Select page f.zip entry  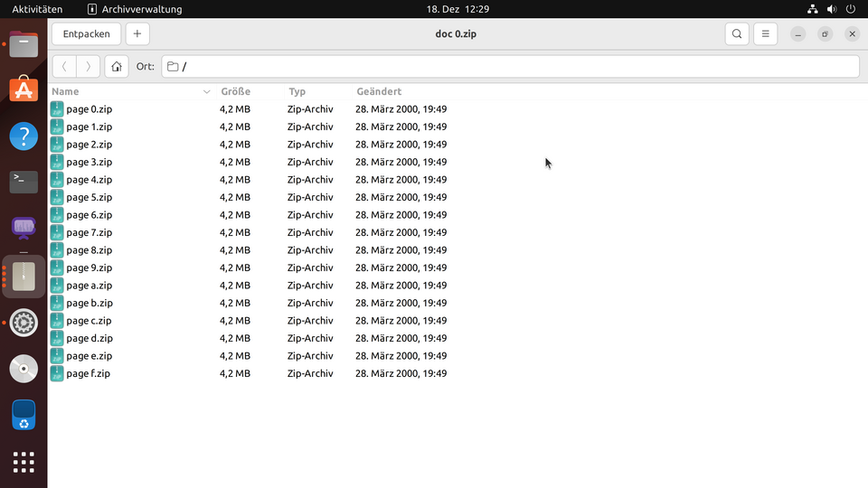(x=88, y=374)
